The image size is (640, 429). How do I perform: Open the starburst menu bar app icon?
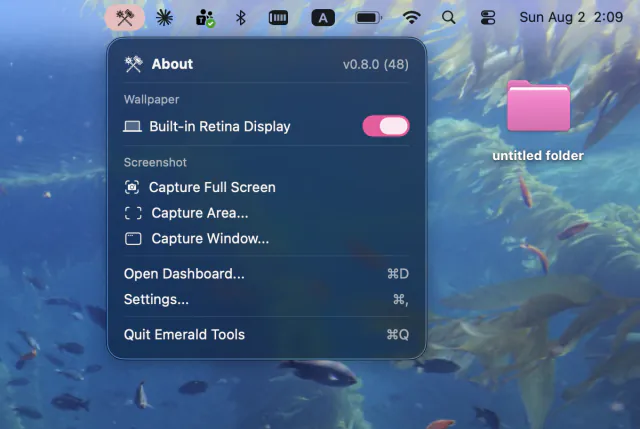click(164, 18)
